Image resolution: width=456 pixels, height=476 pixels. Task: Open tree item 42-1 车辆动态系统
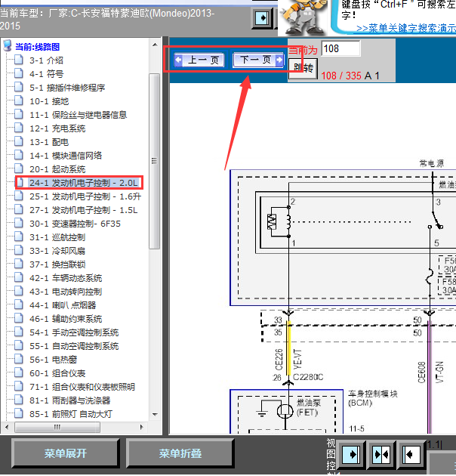click(66, 278)
